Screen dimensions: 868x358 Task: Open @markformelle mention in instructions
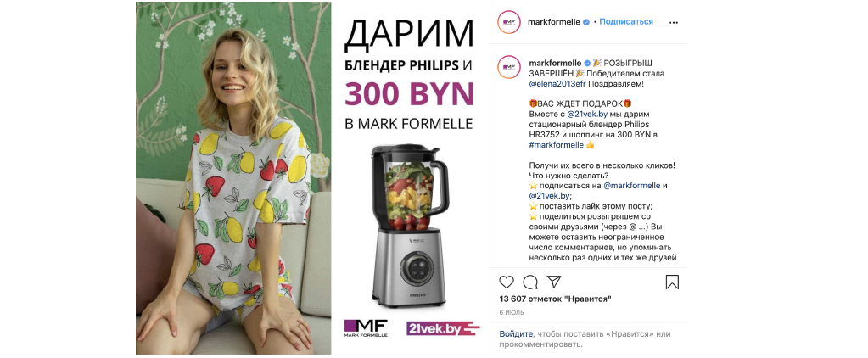pos(631,186)
